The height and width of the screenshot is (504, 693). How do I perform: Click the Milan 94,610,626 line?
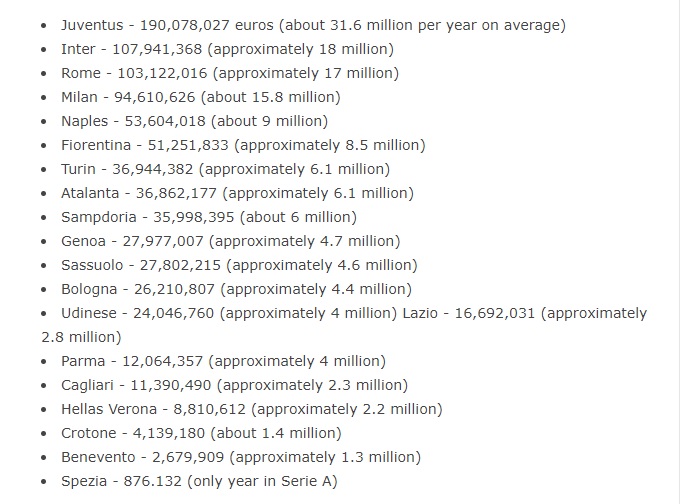click(200, 97)
